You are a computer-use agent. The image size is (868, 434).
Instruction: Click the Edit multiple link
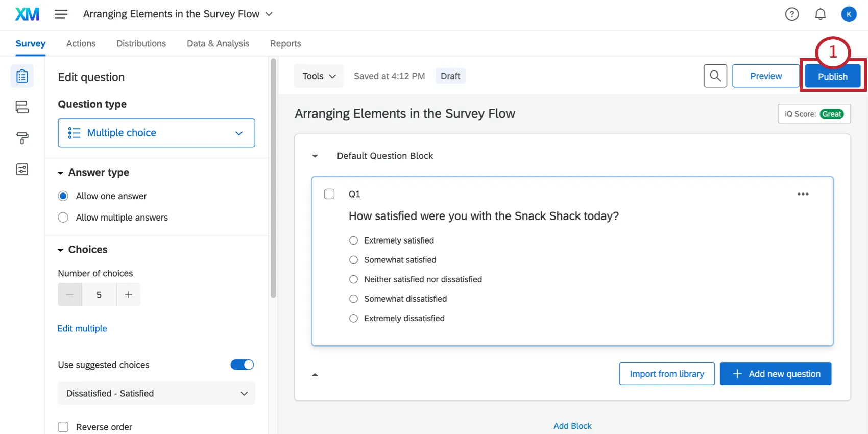coord(82,328)
